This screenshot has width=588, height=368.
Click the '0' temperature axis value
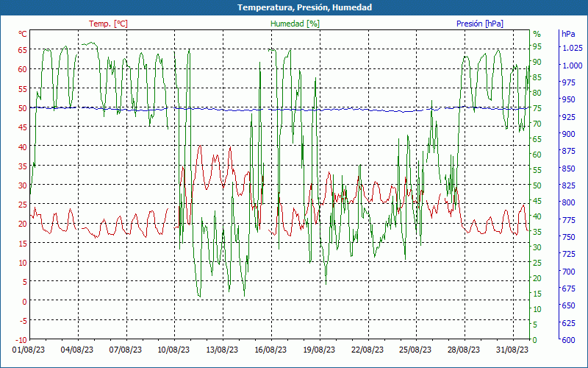(24, 301)
